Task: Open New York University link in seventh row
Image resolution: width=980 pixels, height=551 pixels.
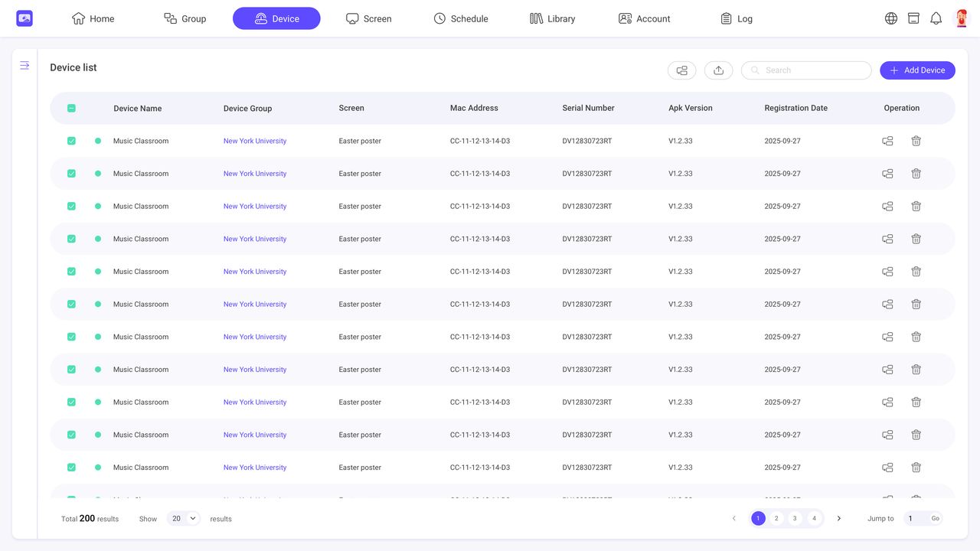Action: pos(255,337)
